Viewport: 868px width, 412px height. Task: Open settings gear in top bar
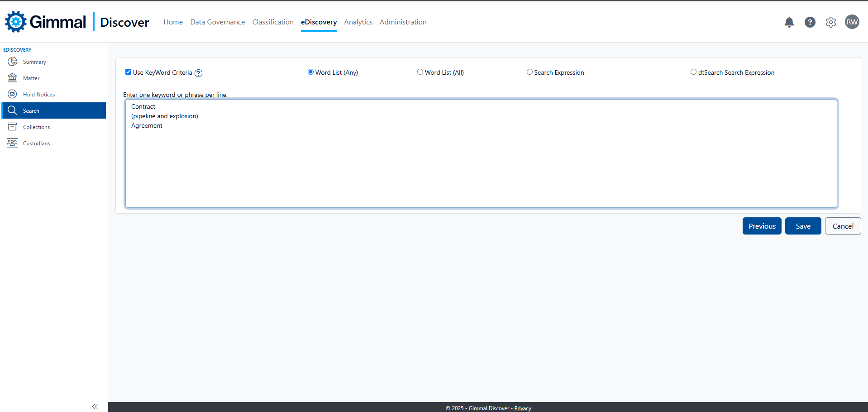830,22
